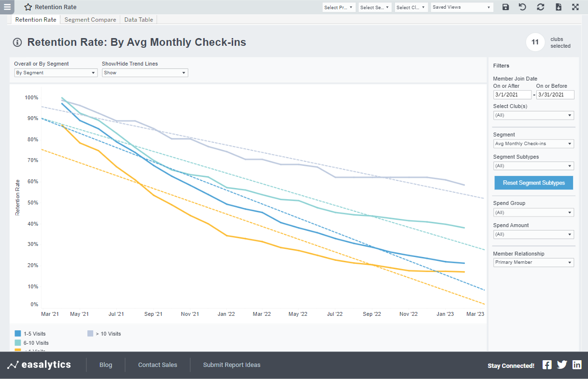Open easalytics Twitter page
This screenshot has width=588, height=379.
(x=561, y=365)
